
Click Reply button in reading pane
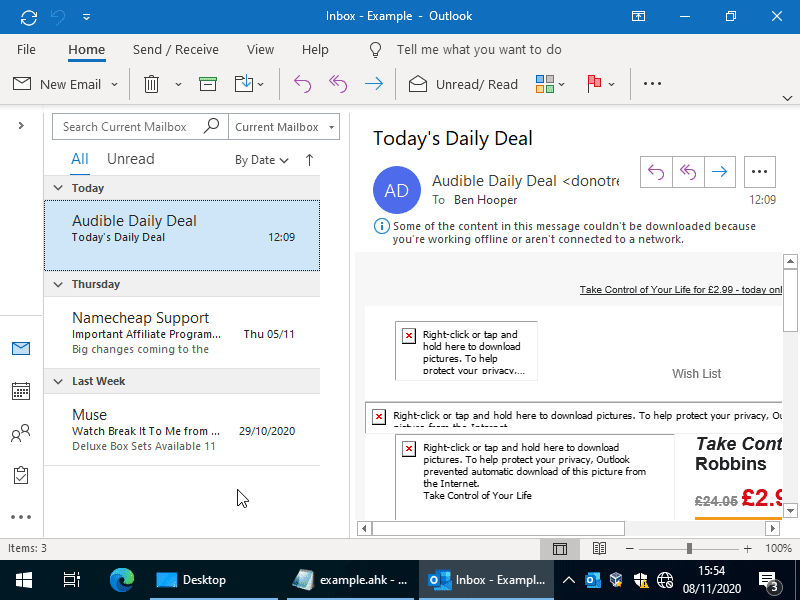(x=656, y=172)
